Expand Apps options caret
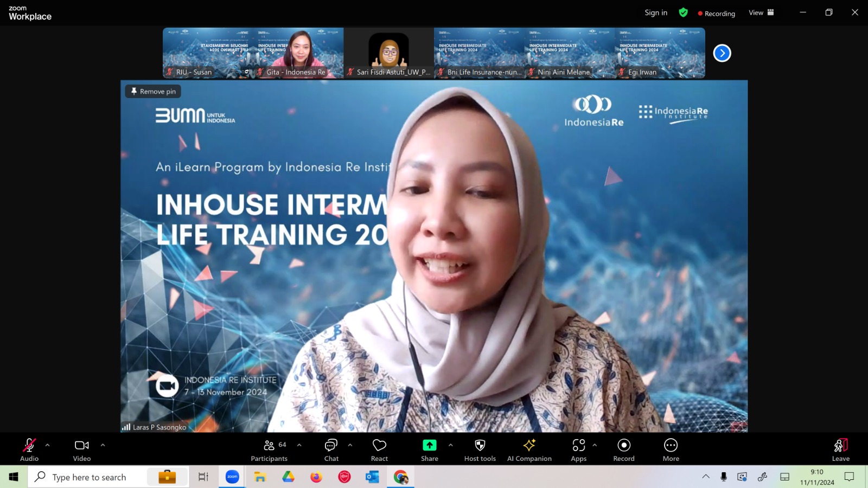This screenshot has height=488, width=868. [x=595, y=445]
